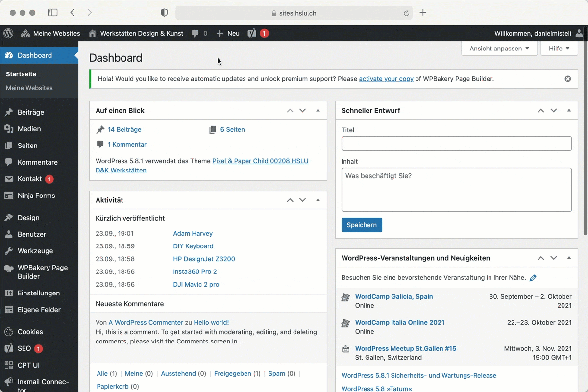
Task: Focus the Titel input field
Action: (x=457, y=144)
